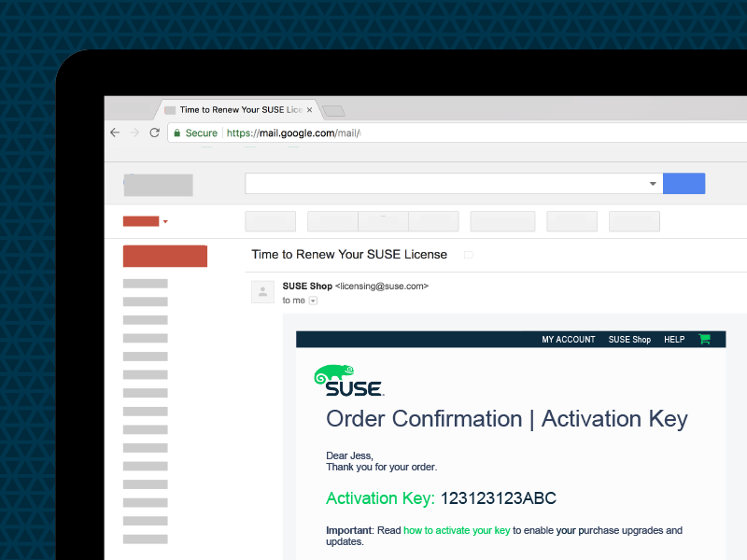Click the blue Gmail search button
Image resolution: width=747 pixels, height=560 pixels.
(x=684, y=183)
